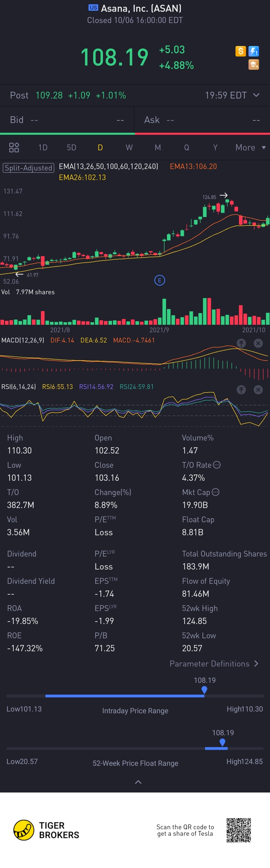This screenshot has height=868, width=270.
Task: Tap the post-market price 109.28
Action: (x=49, y=95)
